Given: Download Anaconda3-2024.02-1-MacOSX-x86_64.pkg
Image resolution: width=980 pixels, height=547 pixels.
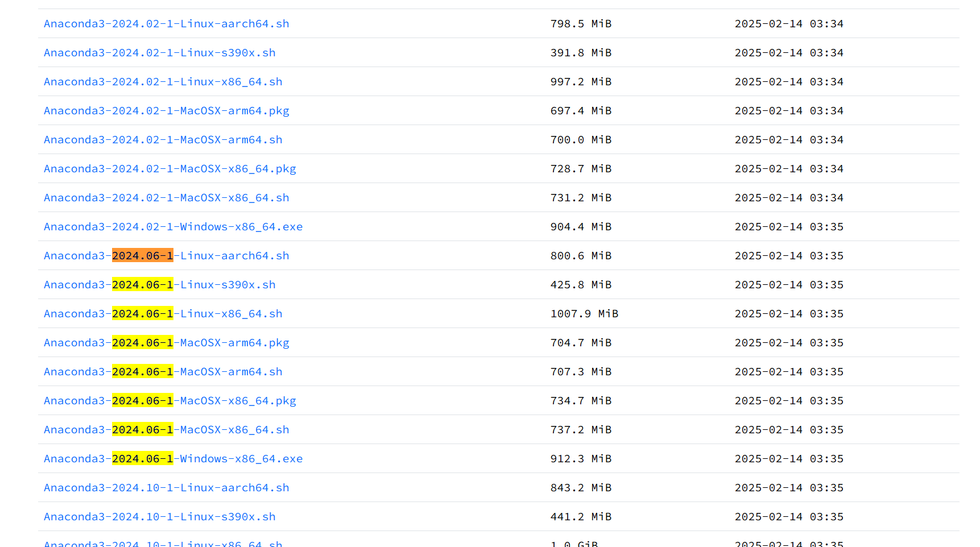Looking at the screenshot, I should [170, 169].
